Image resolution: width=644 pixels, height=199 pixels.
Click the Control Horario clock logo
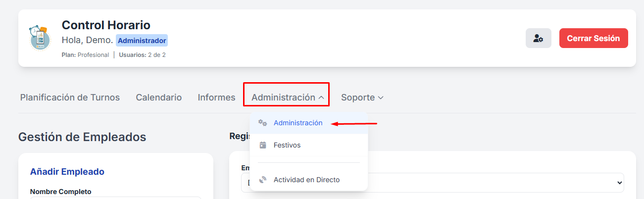(x=40, y=38)
